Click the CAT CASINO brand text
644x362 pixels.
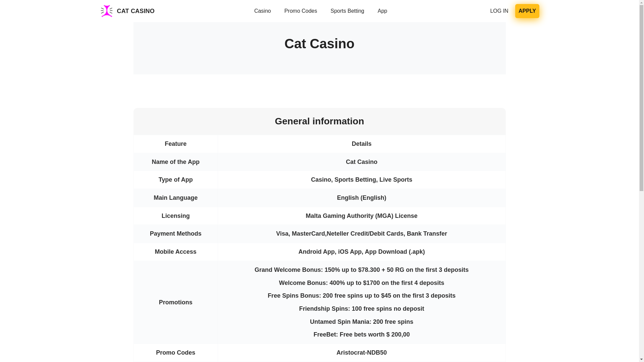(x=136, y=11)
